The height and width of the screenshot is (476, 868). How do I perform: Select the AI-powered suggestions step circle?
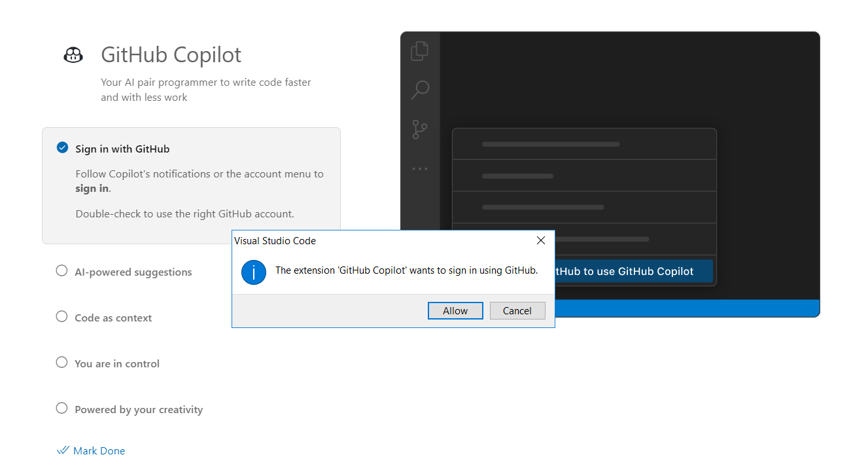tap(61, 271)
